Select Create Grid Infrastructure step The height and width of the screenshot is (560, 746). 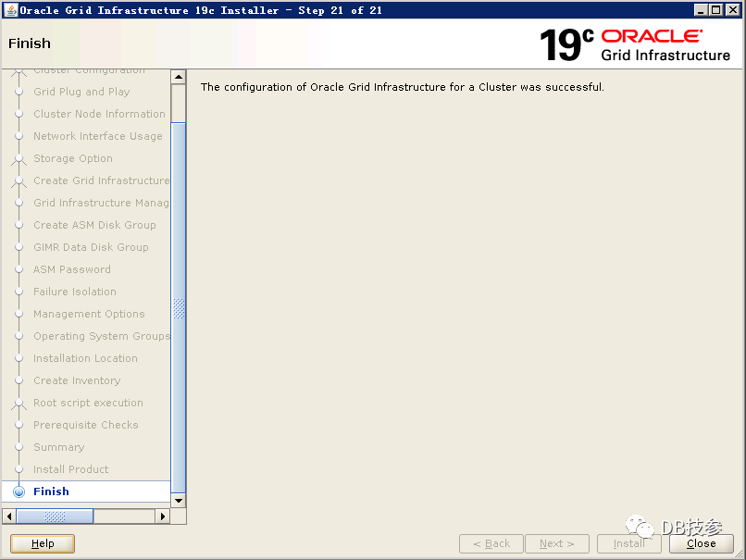pyautogui.click(x=101, y=180)
